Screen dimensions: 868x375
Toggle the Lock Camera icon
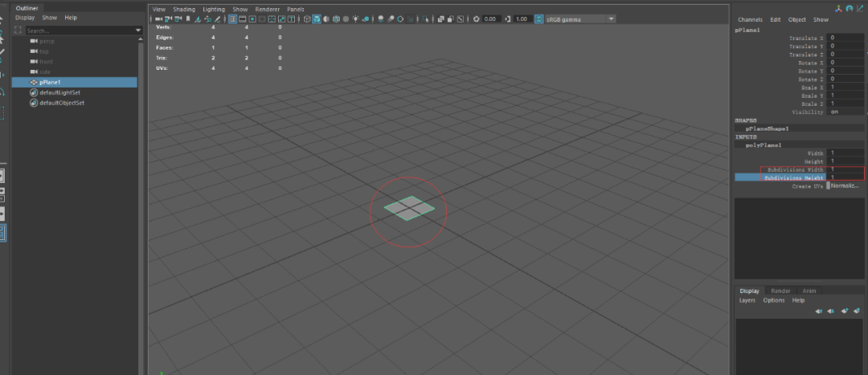pyautogui.click(x=168, y=18)
